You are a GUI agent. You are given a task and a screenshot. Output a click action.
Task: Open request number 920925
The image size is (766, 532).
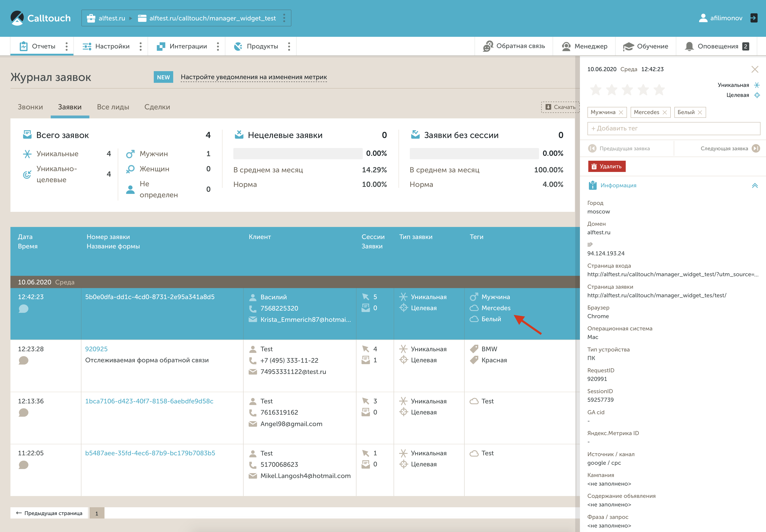tap(96, 349)
